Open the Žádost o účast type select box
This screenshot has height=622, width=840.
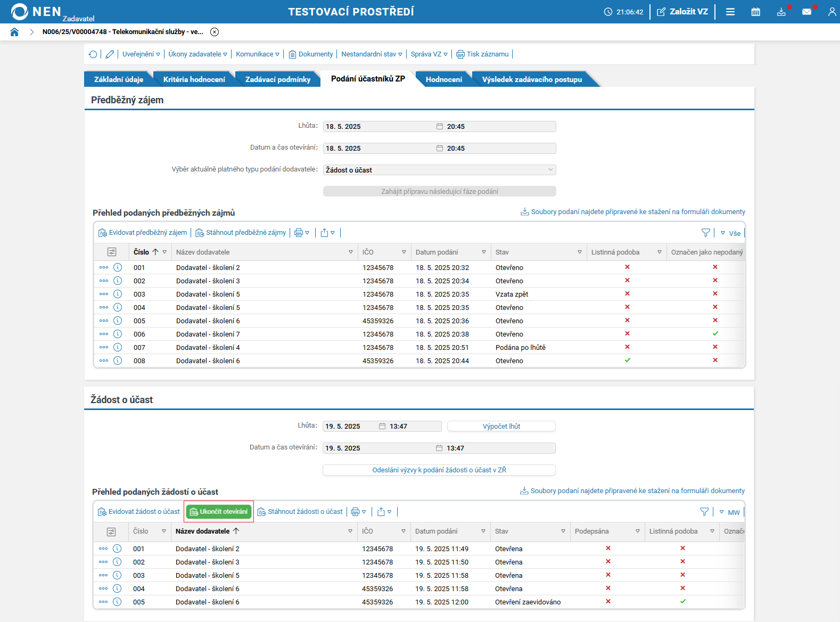pos(439,170)
